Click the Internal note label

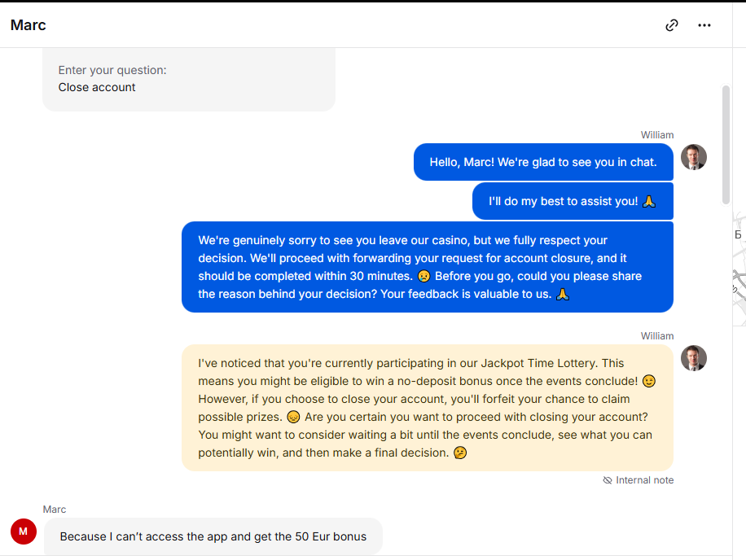[x=644, y=480]
